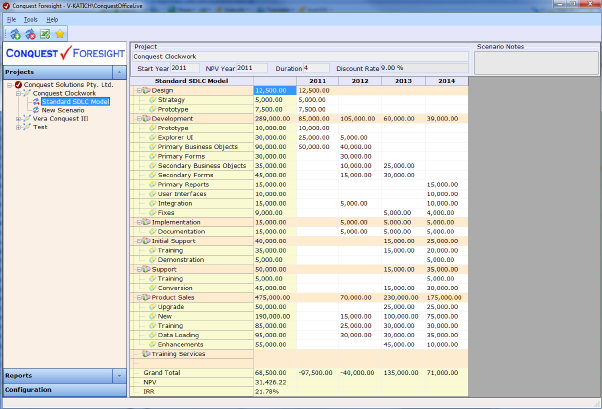The width and height of the screenshot is (602, 409).
Task: Click the Primary Forms item icon
Action: [x=152, y=156]
